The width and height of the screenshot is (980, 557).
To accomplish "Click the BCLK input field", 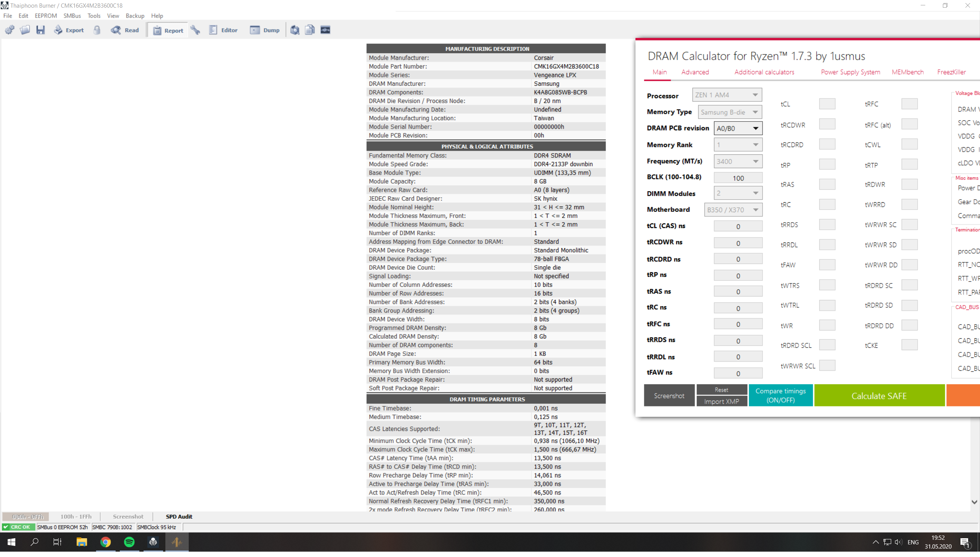I will click(738, 178).
